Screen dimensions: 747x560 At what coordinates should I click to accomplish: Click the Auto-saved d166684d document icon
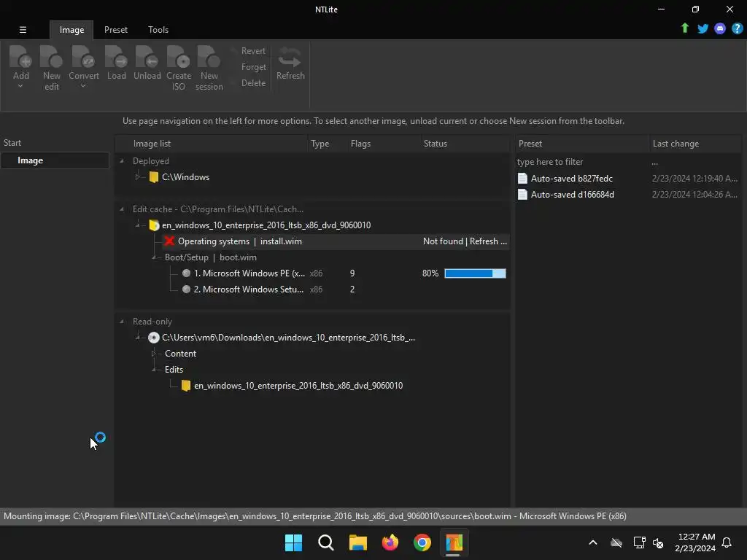pyautogui.click(x=522, y=194)
